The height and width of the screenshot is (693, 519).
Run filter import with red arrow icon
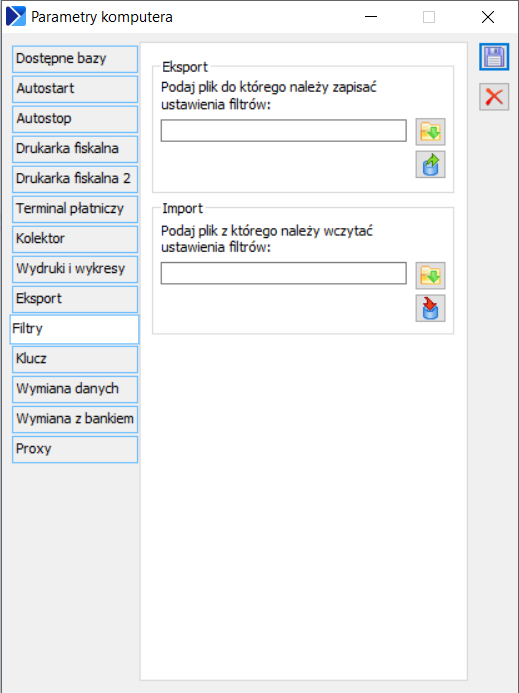pyautogui.click(x=430, y=308)
